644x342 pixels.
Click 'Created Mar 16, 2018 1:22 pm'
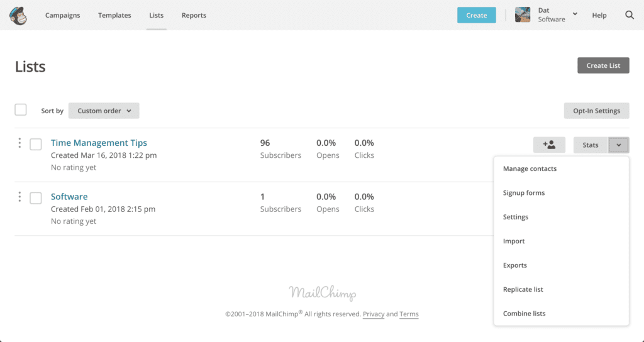(104, 155)
